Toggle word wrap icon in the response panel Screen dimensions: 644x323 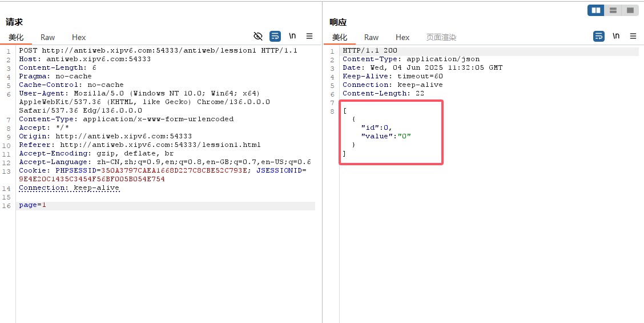599,36
